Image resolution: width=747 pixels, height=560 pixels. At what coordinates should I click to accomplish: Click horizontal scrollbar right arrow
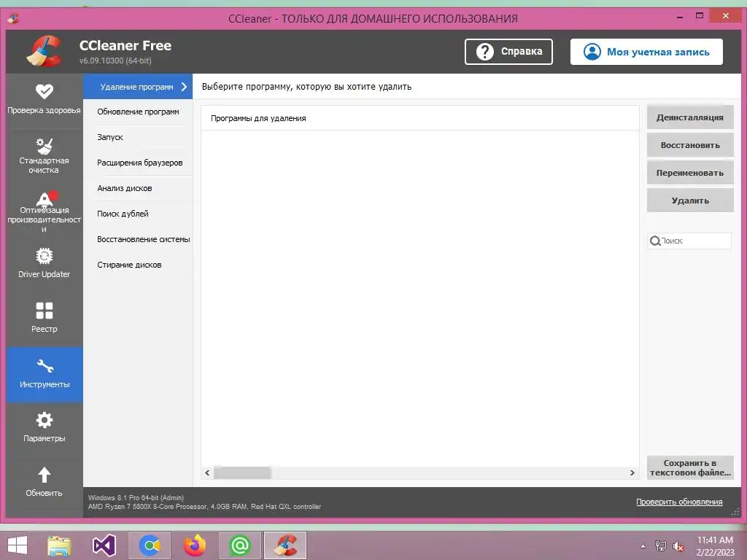[632, 472]
